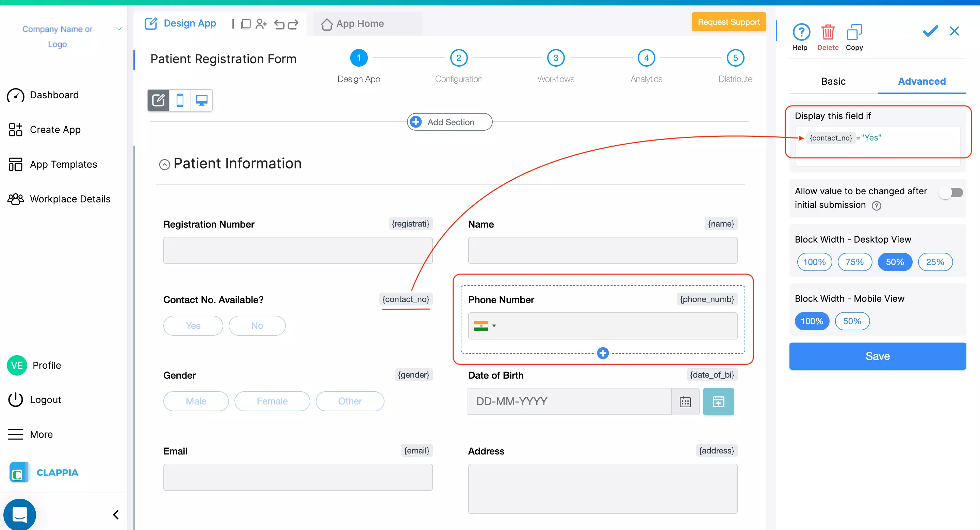Image resolution: width=980 pixels, height=530 pixels.
Task: Click the Design App pencil icon
Action: pyautogui.click(x=151, y=23)
